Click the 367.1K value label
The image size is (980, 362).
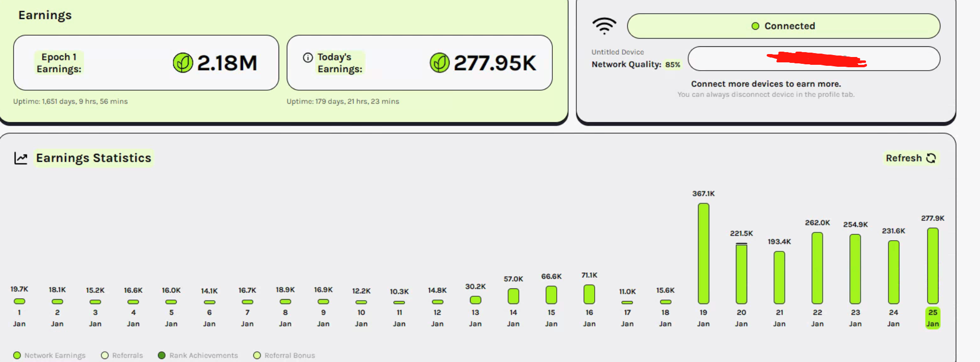click(x=703, y=193)
